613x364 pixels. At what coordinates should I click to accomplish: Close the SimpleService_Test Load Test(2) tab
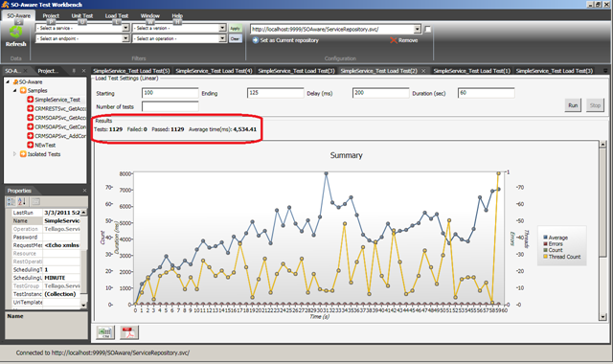point(423,71)
